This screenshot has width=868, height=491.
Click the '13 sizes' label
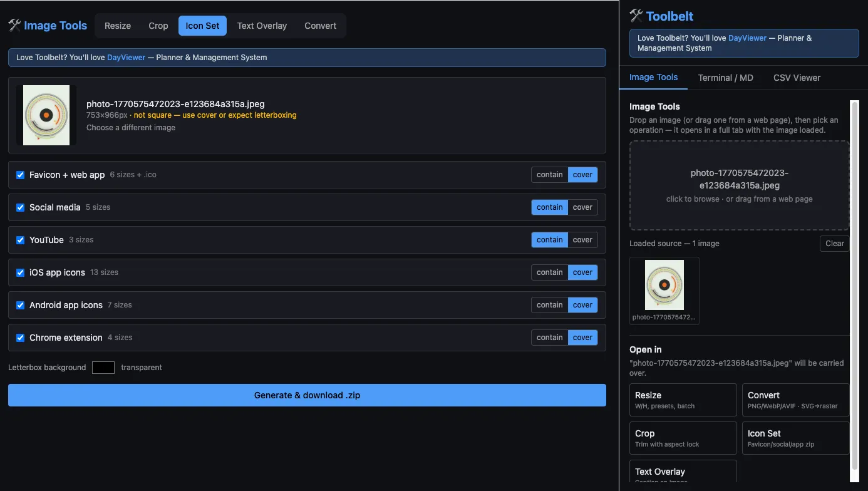[104, 272]
